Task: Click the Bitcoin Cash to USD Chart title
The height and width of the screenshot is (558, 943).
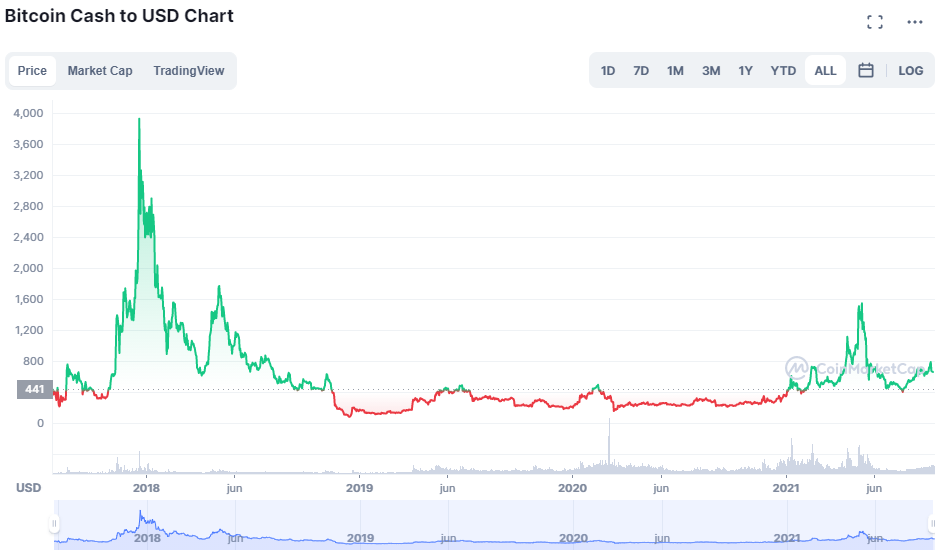Action: [x=119, y=16]
